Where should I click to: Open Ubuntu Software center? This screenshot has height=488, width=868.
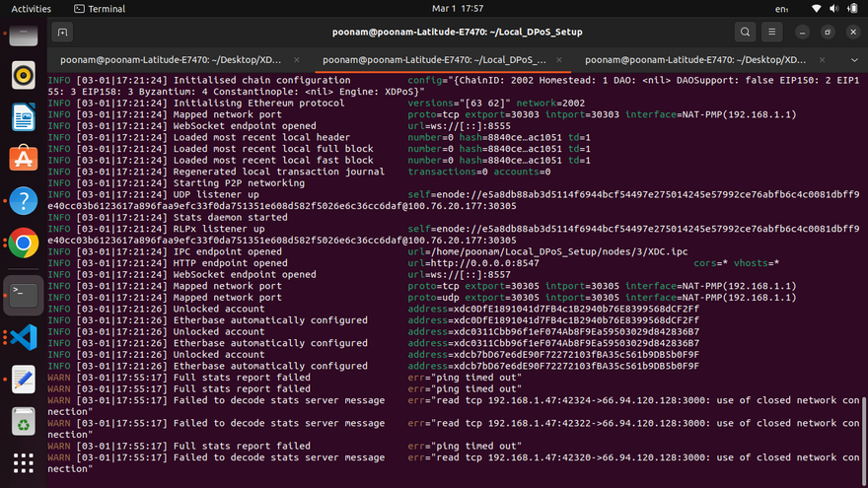[x=24, y=159]
